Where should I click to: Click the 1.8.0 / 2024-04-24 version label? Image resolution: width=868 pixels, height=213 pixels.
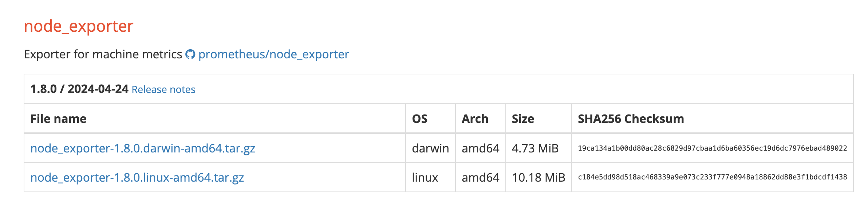(79, 89)
